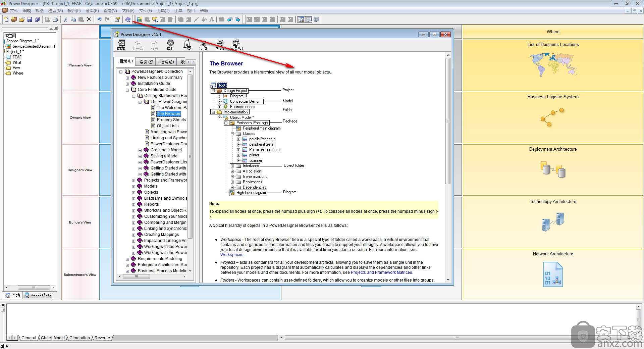Click the Print Preview toolbar icon

coord(48,19)
